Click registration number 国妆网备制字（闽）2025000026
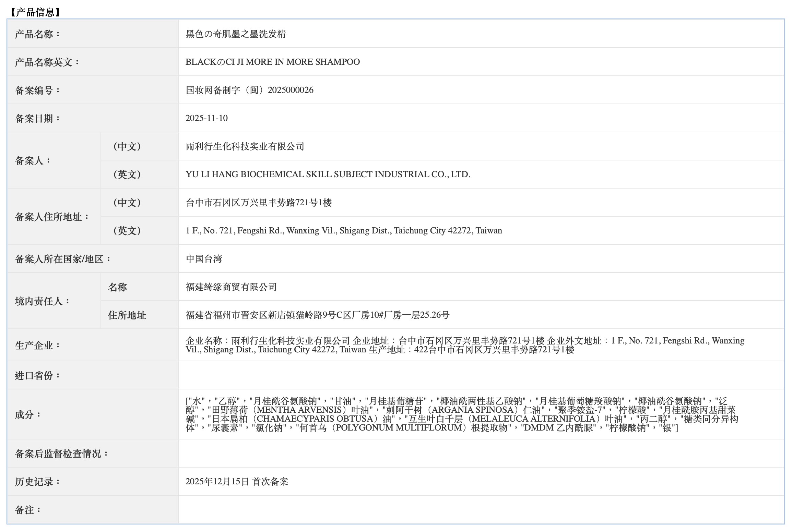Screen dimensions: 793x532 (249, 90)
